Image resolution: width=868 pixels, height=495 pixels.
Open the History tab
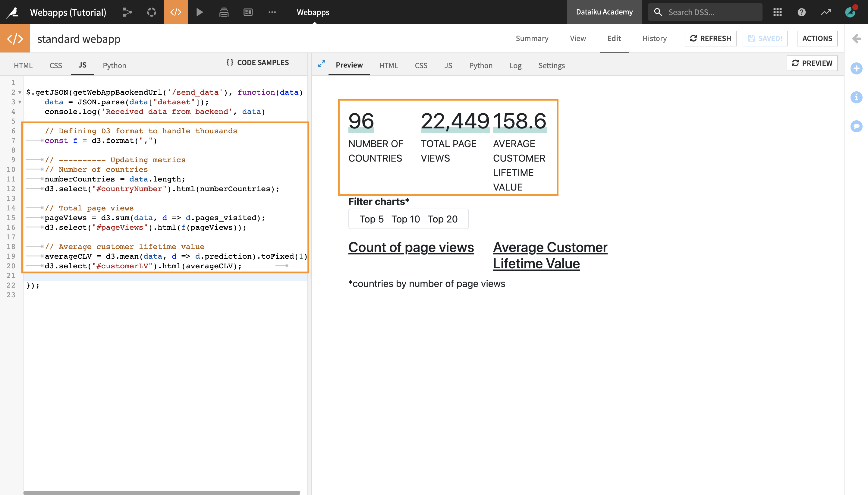point(654,38)
